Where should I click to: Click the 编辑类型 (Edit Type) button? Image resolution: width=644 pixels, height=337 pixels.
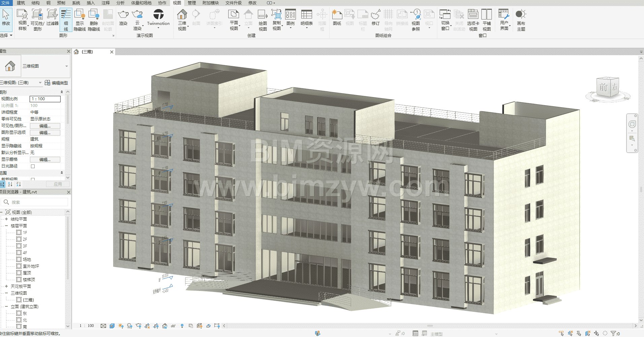57,83
